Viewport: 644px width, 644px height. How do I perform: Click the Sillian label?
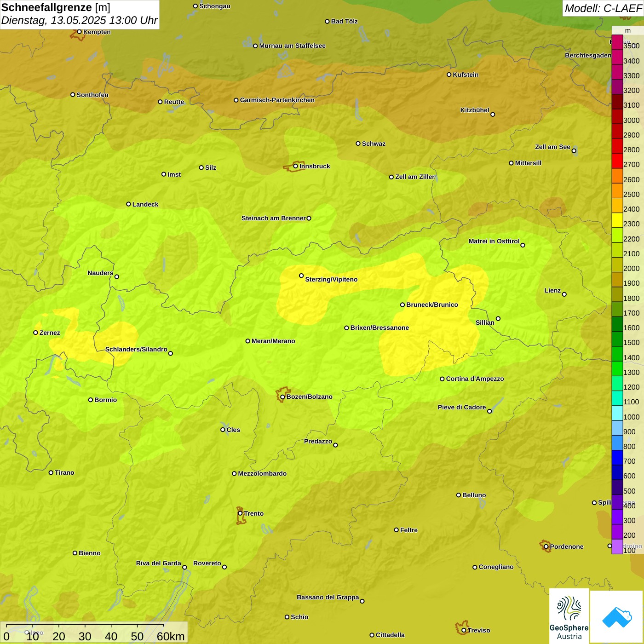[485, 322]
